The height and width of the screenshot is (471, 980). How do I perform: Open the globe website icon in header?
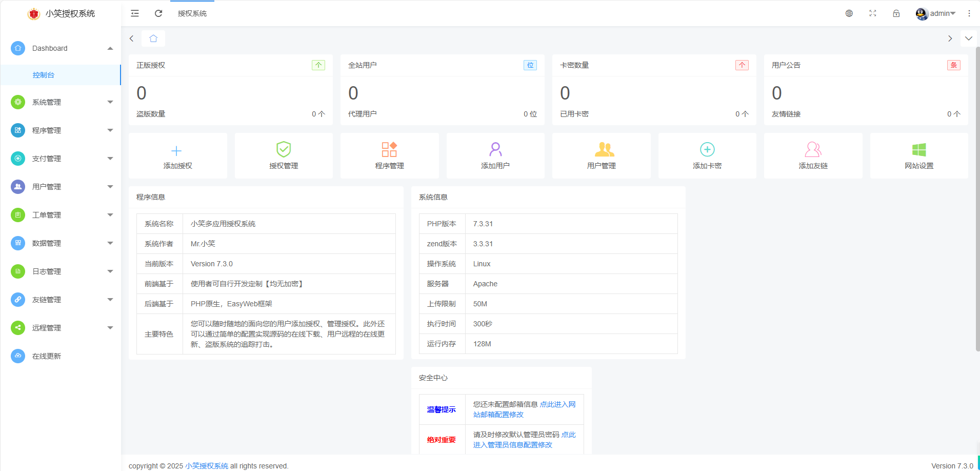(x=849, y=13)
